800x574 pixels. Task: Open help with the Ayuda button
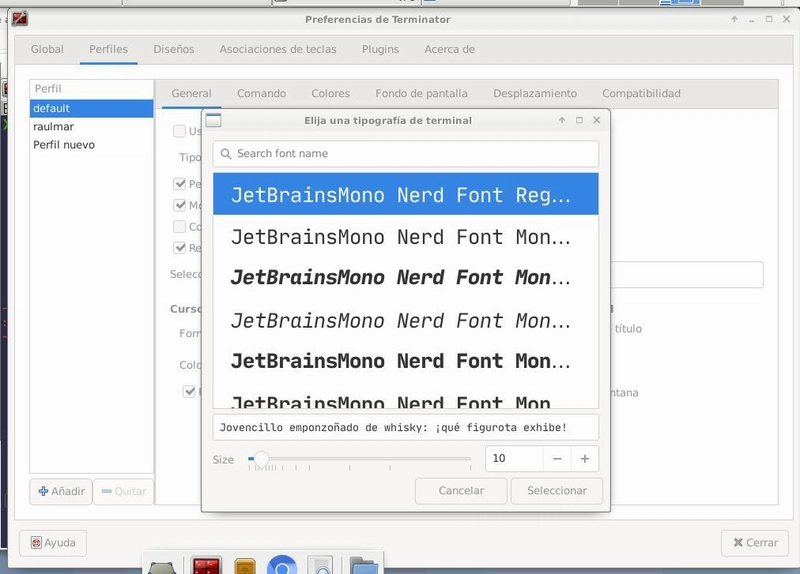click(53, 543)
